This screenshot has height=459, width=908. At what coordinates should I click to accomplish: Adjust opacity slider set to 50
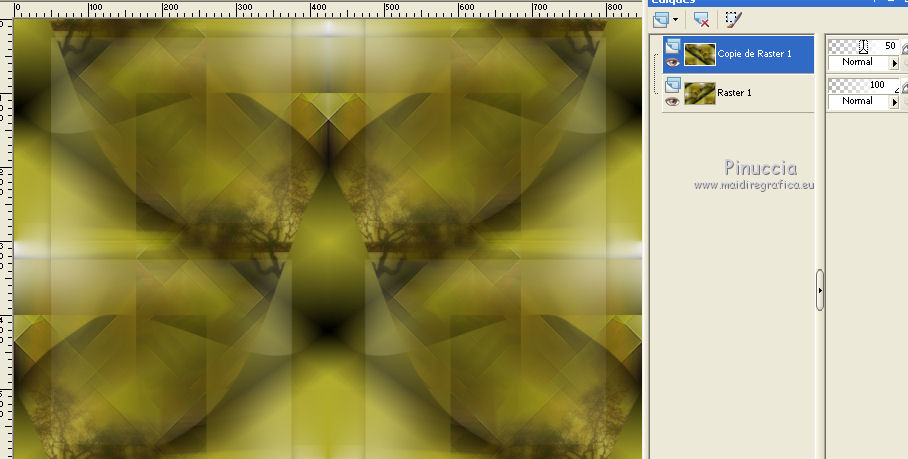click(x=863, y=46)
